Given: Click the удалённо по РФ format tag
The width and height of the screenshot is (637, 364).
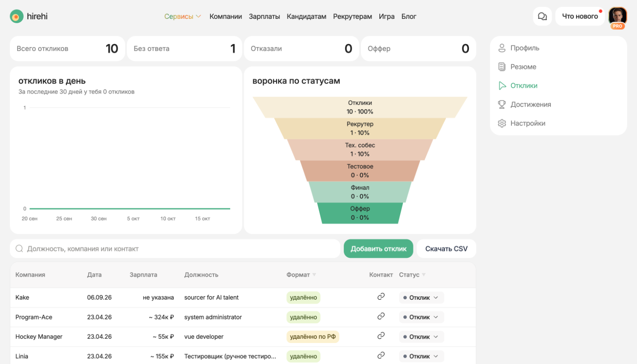Looking at the screenshot, I should pyautogui.click(x=313, y=336).
